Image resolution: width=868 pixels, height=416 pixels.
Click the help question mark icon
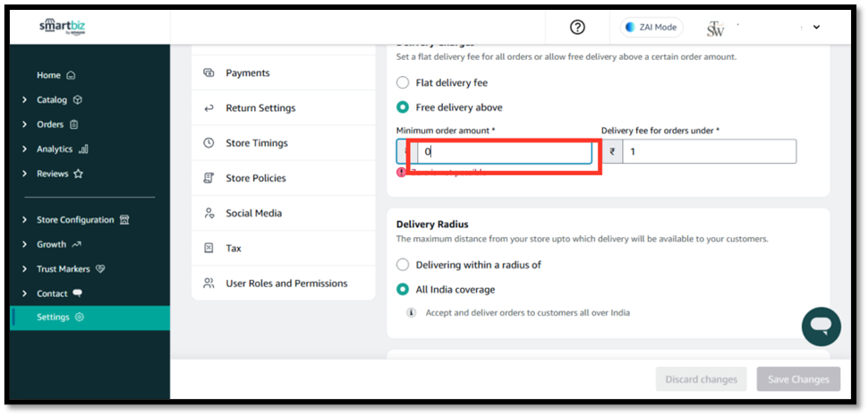[577, 27]
